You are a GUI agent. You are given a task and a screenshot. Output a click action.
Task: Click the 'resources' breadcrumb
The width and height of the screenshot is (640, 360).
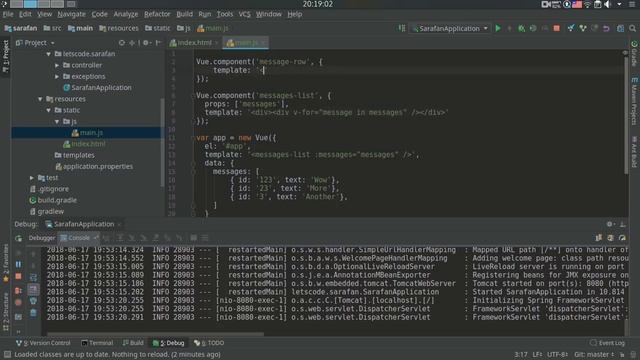click(119, 28)
